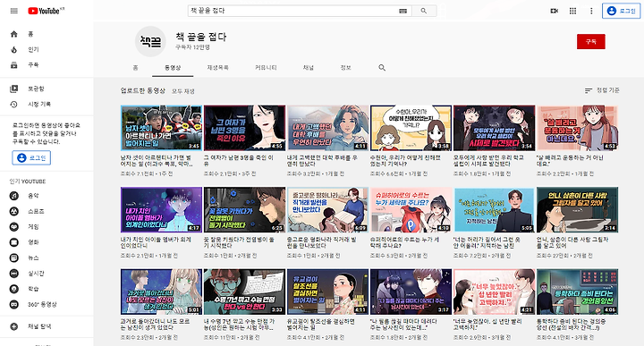The height and width of the screenshot is (346, 644).
Task: Open the 3:17 night couple video thumbnail
Action: coord(411,291)
